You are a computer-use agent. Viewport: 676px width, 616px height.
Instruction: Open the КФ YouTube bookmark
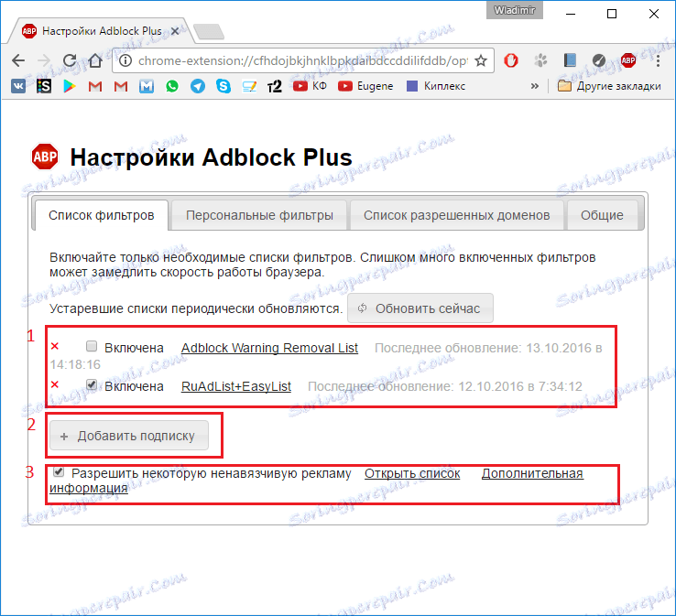(x=310, y=86)
